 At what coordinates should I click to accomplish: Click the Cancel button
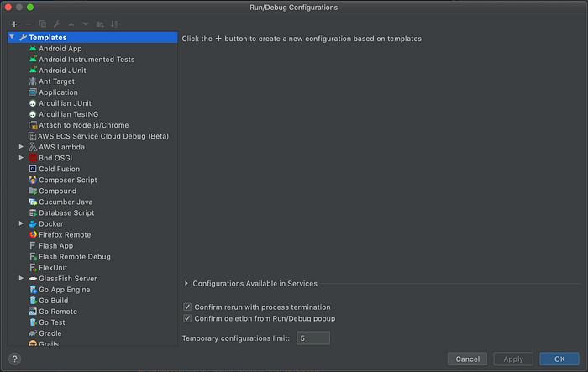[x=467, y=359]
